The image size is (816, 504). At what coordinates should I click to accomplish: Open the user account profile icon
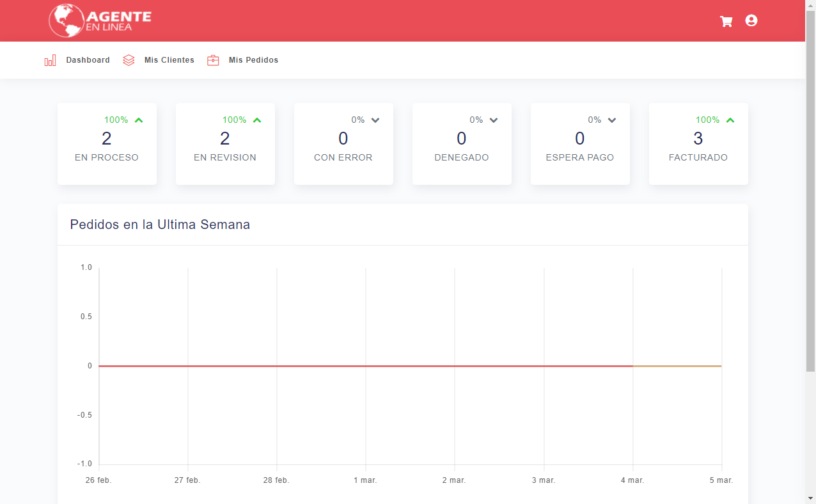pos(751,20)
